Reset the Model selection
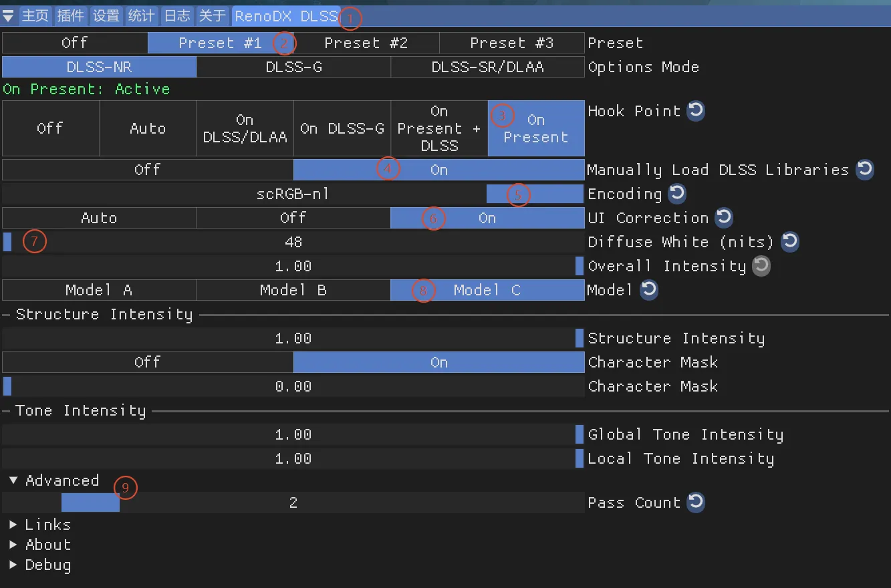The width and height of the screenshot is (891, 588). coord(649,290)
